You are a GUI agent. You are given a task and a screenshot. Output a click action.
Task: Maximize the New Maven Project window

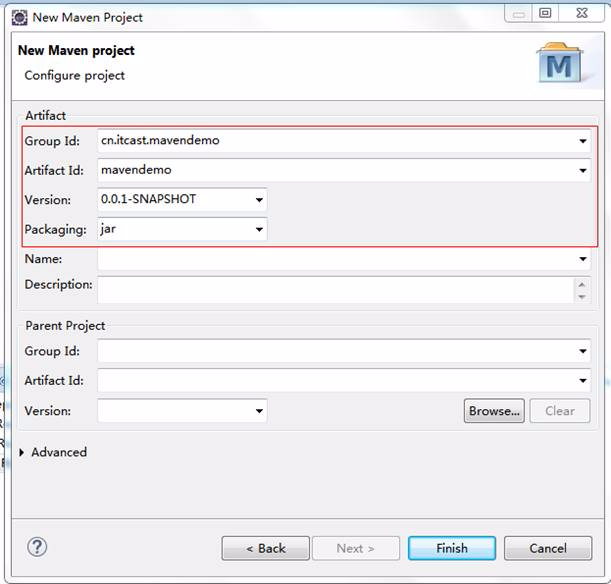coord(545,13)
